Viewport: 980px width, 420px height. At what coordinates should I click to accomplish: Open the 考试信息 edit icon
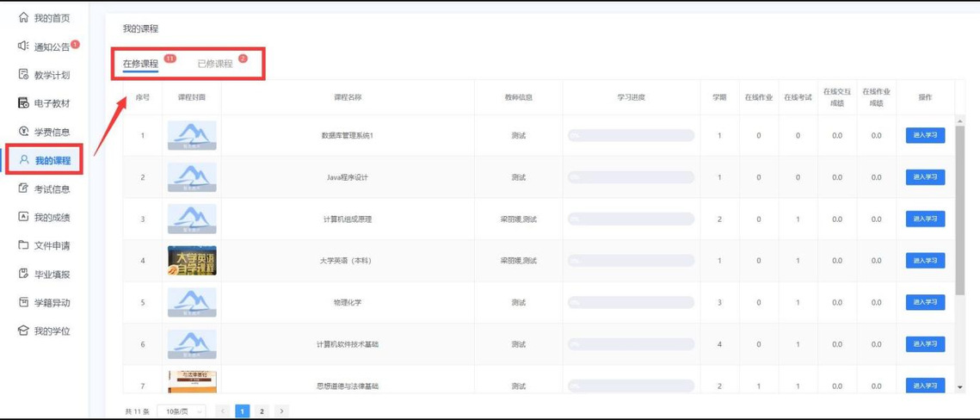[x=23, y=188]
